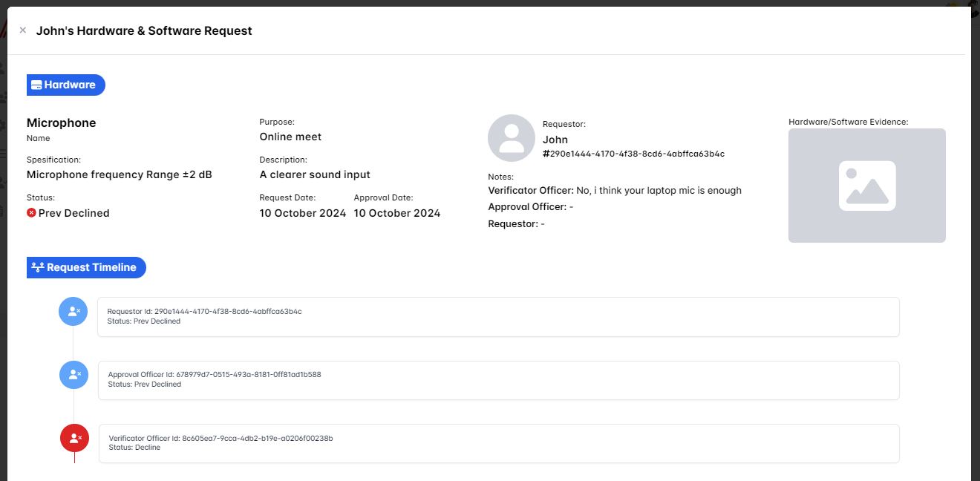Image resolution: width=980 pixels, height=481 pixels.
Task: Click the image placeholder icon in evidence
Action: [x=866, y=186]
